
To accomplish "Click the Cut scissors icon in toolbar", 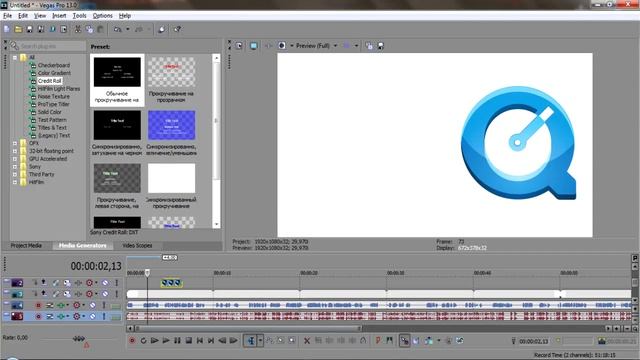I will [78, 29].
